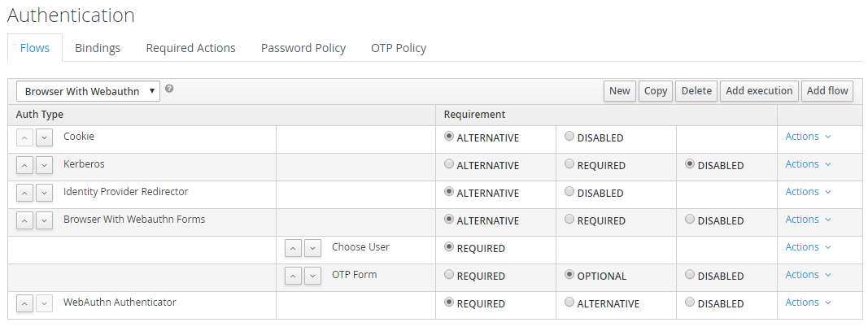Set WebAuthn Authenticator to ALTERNATIVE
Screen dimensions: 868x331
(569, 303)
